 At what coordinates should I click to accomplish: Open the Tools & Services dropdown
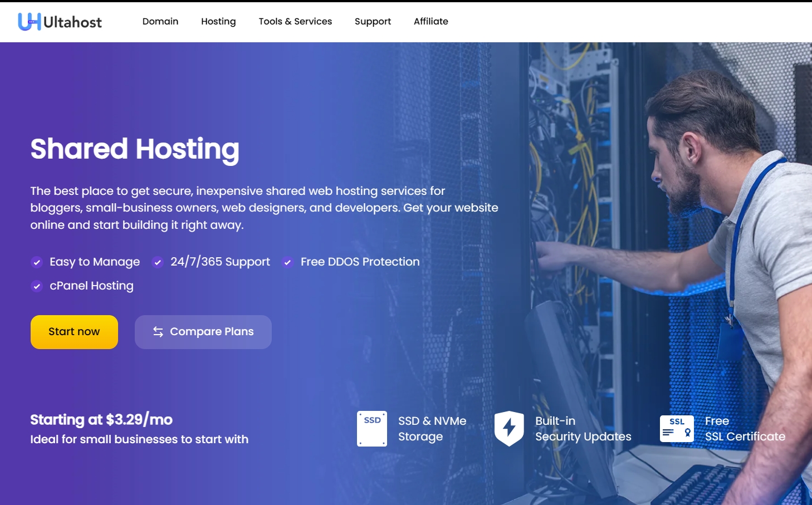295,21
